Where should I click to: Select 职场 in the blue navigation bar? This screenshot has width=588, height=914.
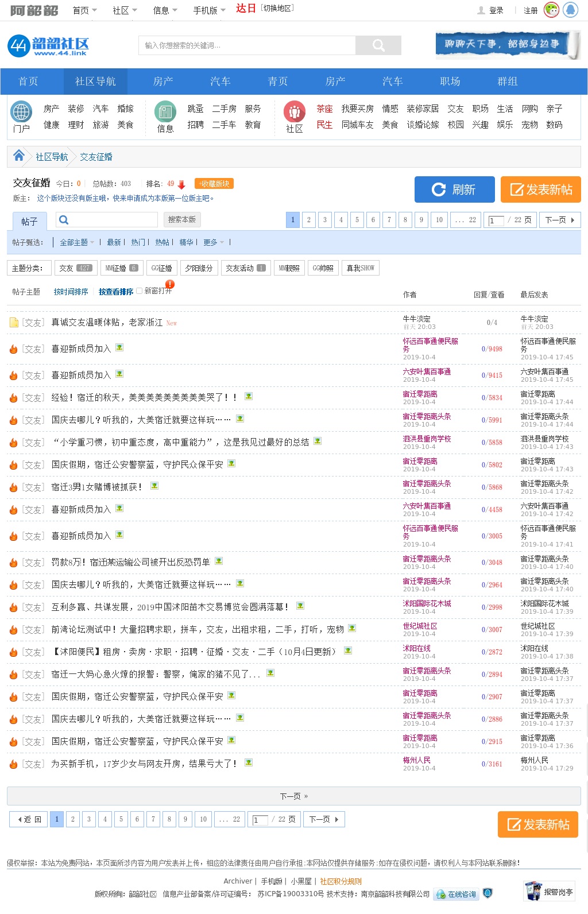coord(450,82)
